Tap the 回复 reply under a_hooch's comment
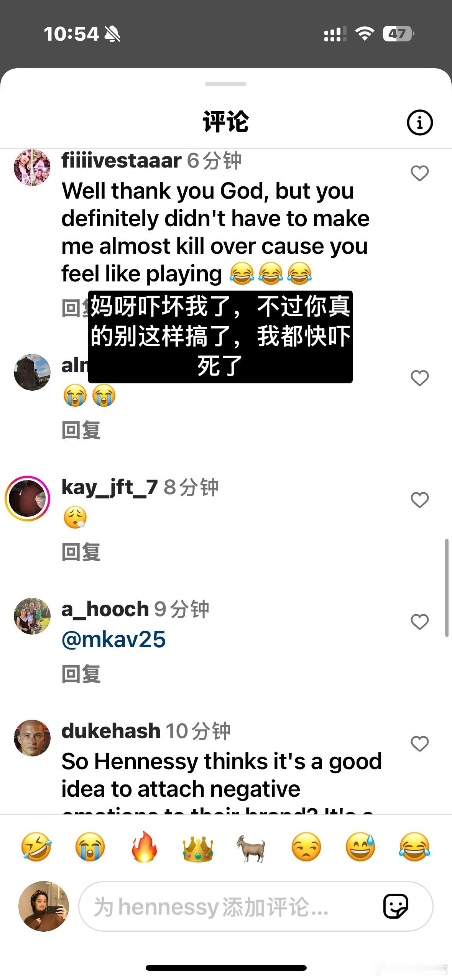The image size is (452, 980). pos(81,674)
